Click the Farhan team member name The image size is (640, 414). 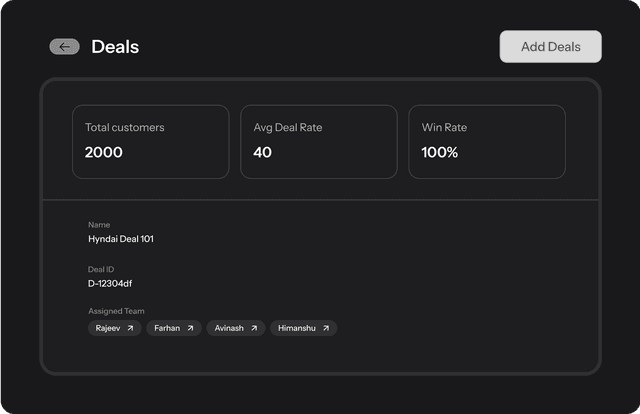(167, 328)
